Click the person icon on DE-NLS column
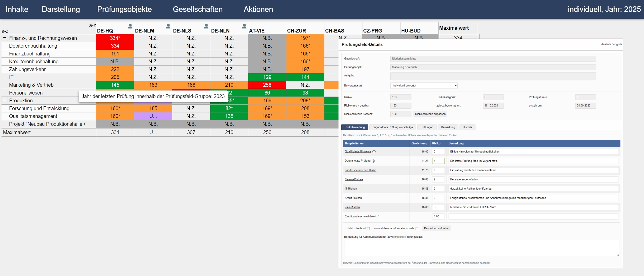The width and height of the screenshot is (644, 276). click(206, 26)
